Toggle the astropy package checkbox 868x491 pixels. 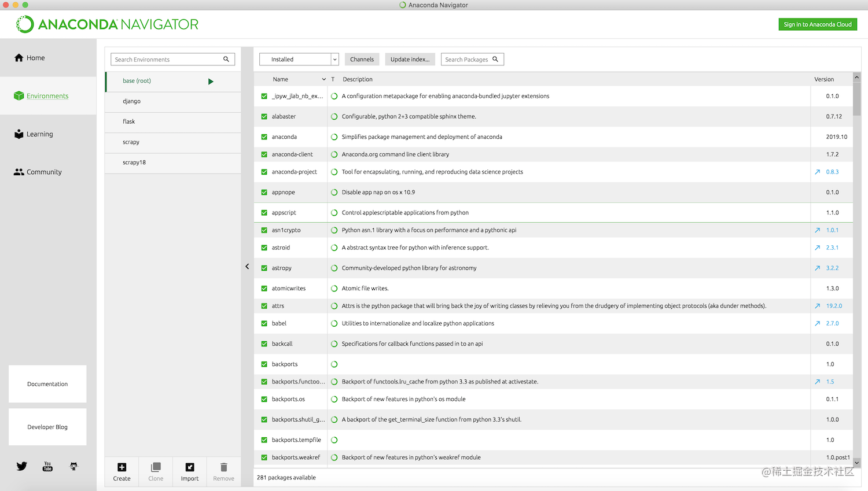pyautogui.click(x=264, y=268)
